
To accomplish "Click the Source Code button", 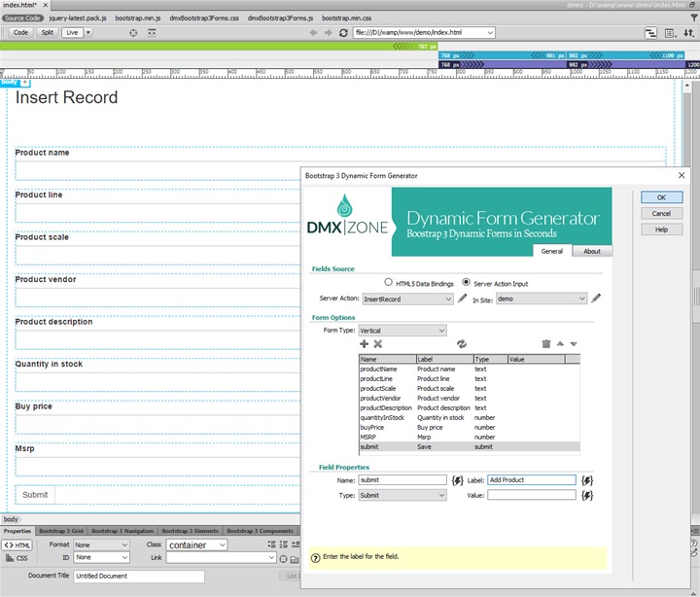I will point(22,18).
